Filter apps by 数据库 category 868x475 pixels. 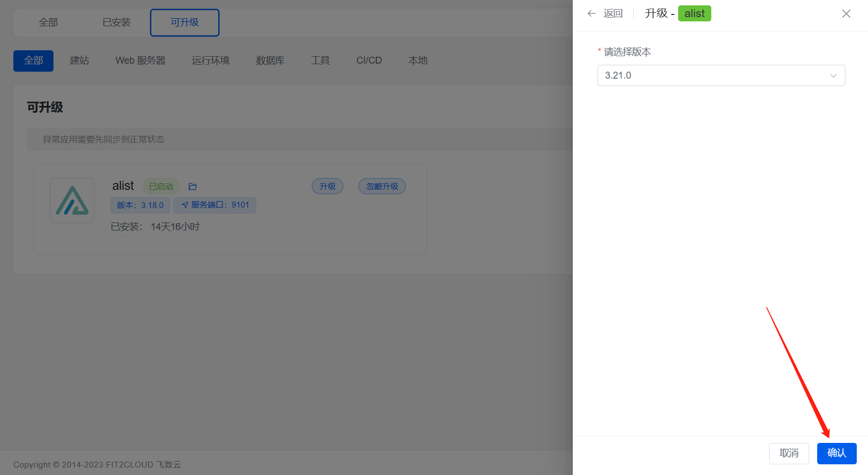270,60
